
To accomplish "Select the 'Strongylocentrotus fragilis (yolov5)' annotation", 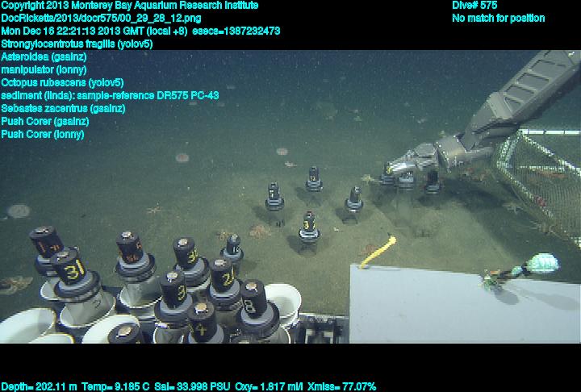I will point(77,44).
